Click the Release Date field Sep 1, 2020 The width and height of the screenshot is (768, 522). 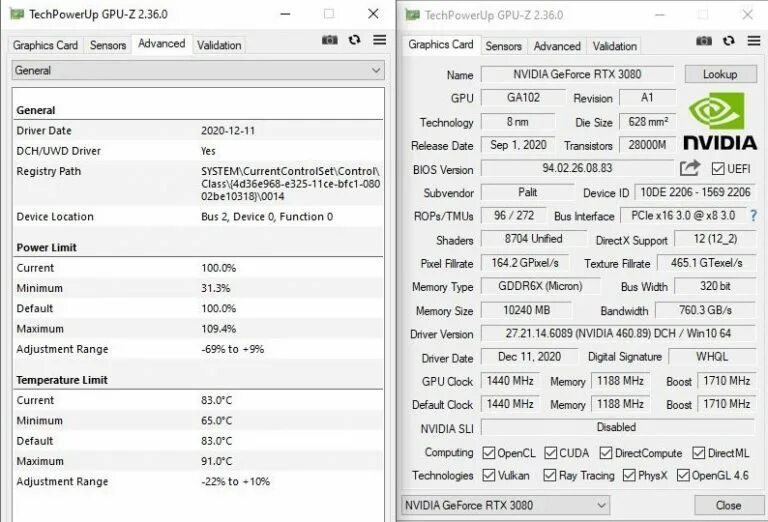(518, 145)
